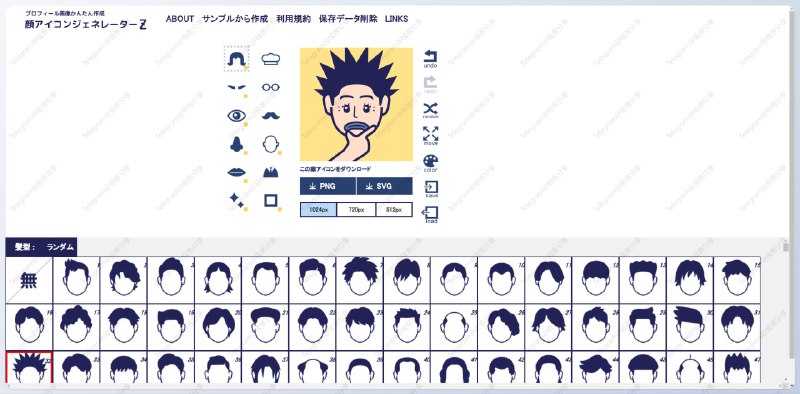Generate a random face icon
This screenshot has height=394, width=800.
pos(430,110)
